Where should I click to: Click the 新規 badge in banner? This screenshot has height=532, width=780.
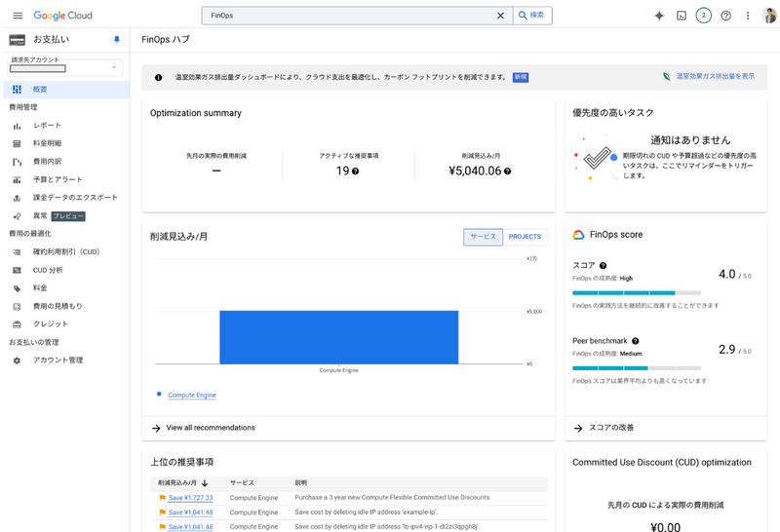(521, 77)
